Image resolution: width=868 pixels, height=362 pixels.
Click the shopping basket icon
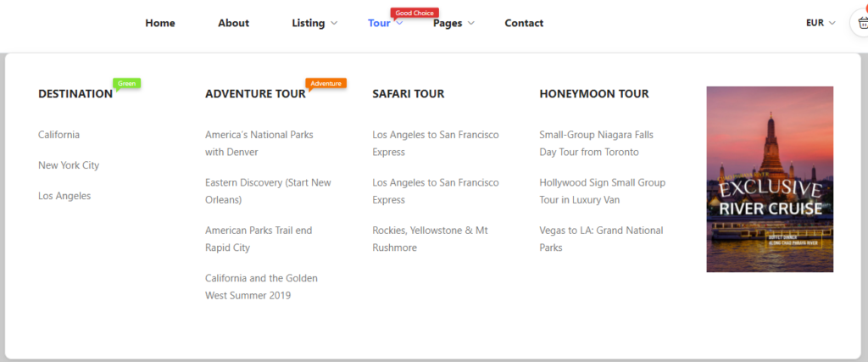pyautogui.click(x=861, y=23)
